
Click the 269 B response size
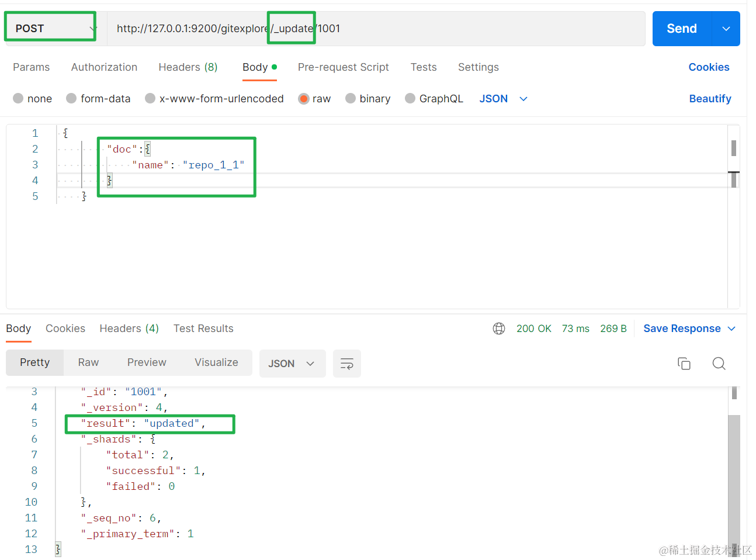613,329
